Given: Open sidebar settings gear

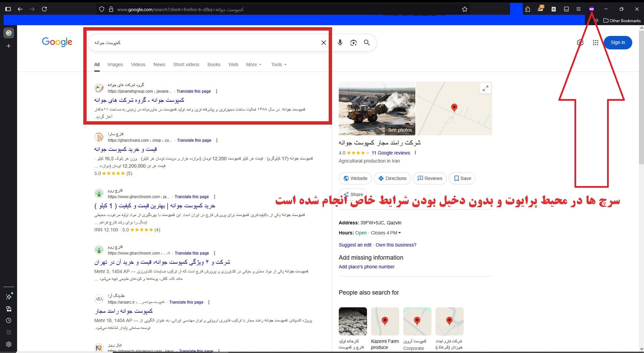Looking at the screenshot, I should tap(9, 344).
